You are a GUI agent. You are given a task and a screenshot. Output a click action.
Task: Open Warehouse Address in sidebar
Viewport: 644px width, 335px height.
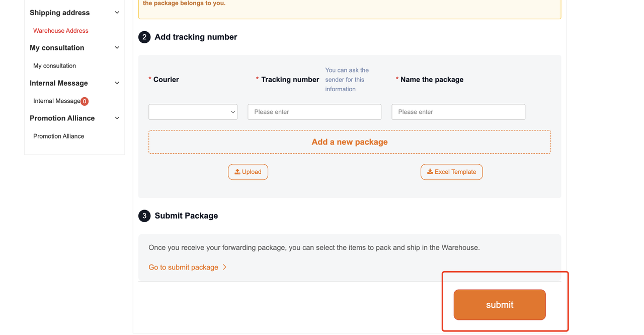point(60,31)
